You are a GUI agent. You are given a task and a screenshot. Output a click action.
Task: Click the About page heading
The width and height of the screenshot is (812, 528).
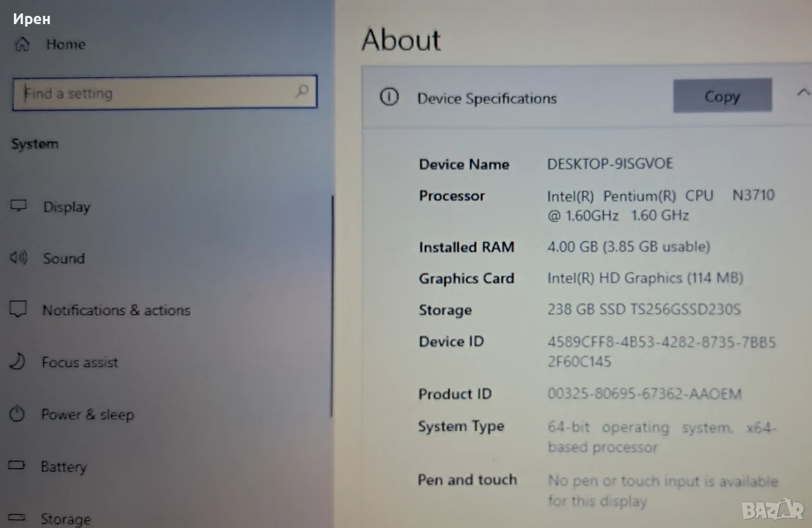pyautogui.click(x=401, y=39)
